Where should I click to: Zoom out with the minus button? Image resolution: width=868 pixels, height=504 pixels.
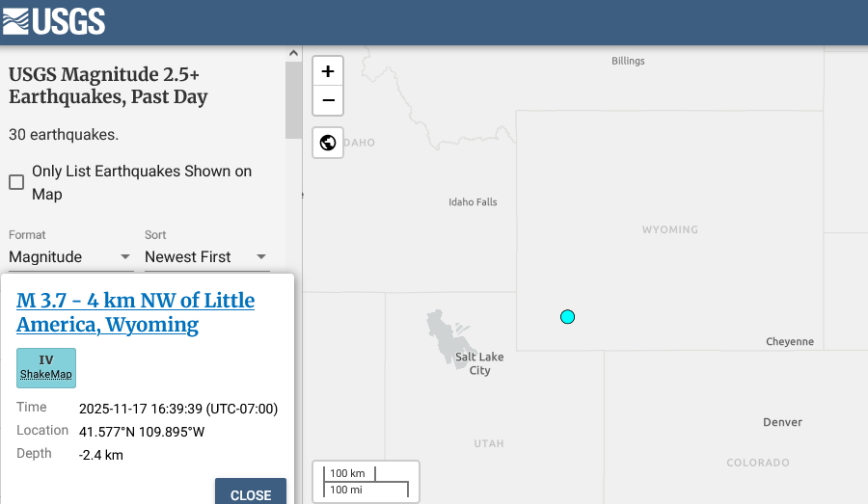tap(328, 100)
